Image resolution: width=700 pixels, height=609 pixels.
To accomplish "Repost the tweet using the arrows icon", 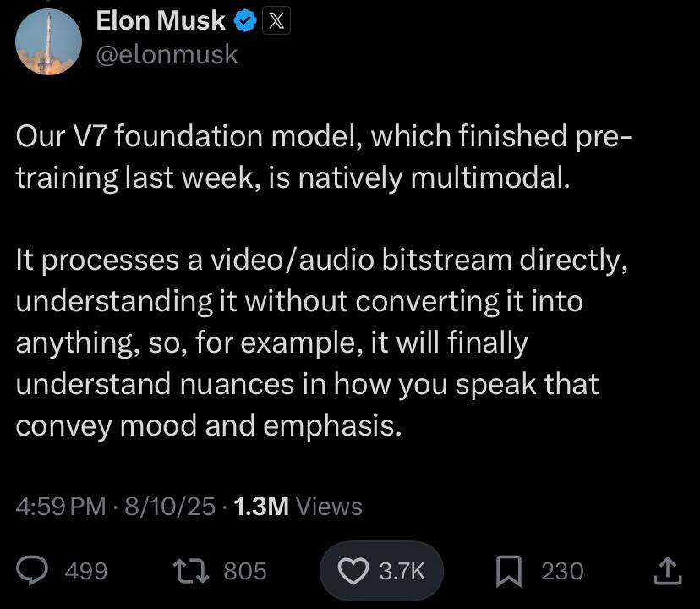I will [x=191, y=571].
